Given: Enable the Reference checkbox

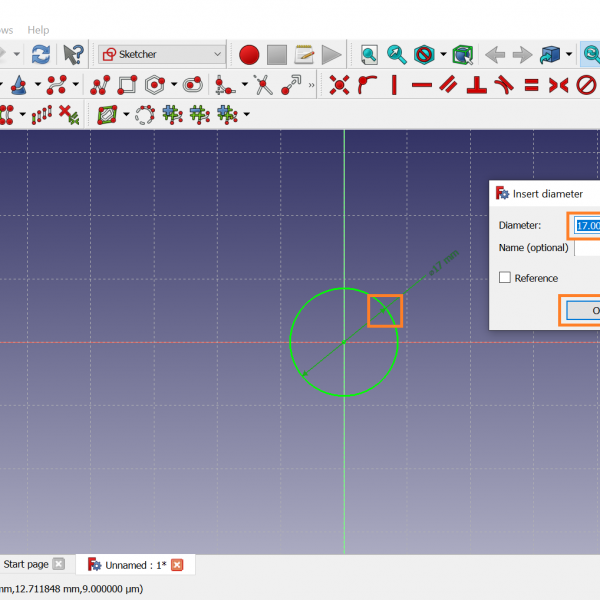Looking at the screenshot, I should click(x=505, y=278).
